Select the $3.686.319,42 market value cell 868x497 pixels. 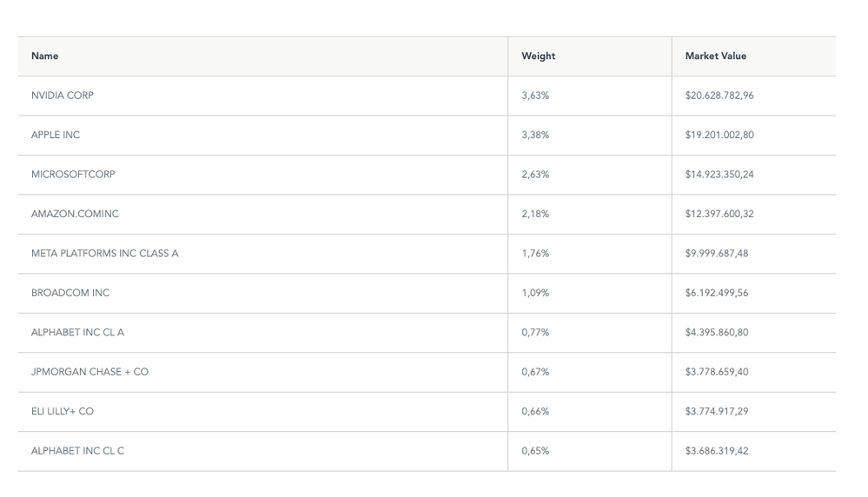(x=716, y=451)
